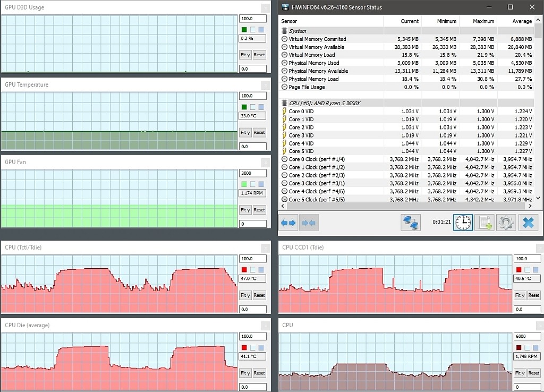Click the HWiNFO64 title bar app icon
Image resolution: width=544 pixels, height=392 pixels.
coord(285,7)
